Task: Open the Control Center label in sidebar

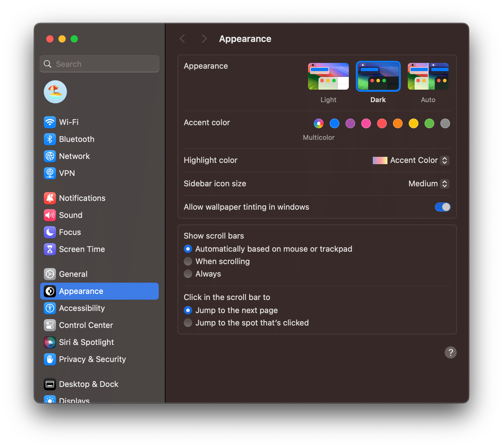Action: 86,325
